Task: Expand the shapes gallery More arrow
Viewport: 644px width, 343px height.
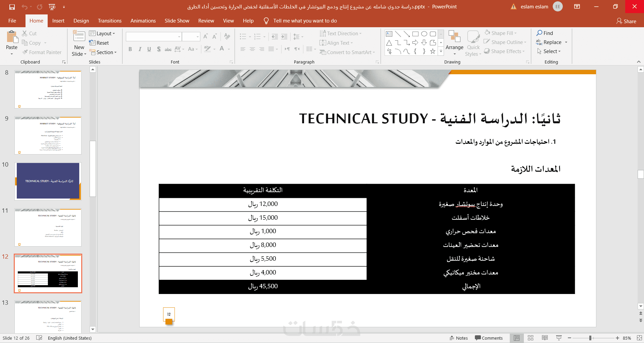Action: 441,52
